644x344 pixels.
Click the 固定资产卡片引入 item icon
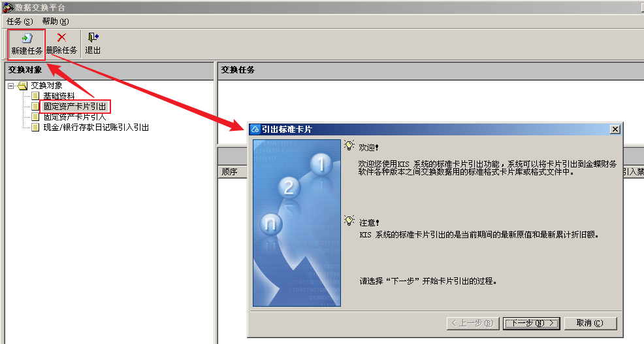(x=36, y=117)
